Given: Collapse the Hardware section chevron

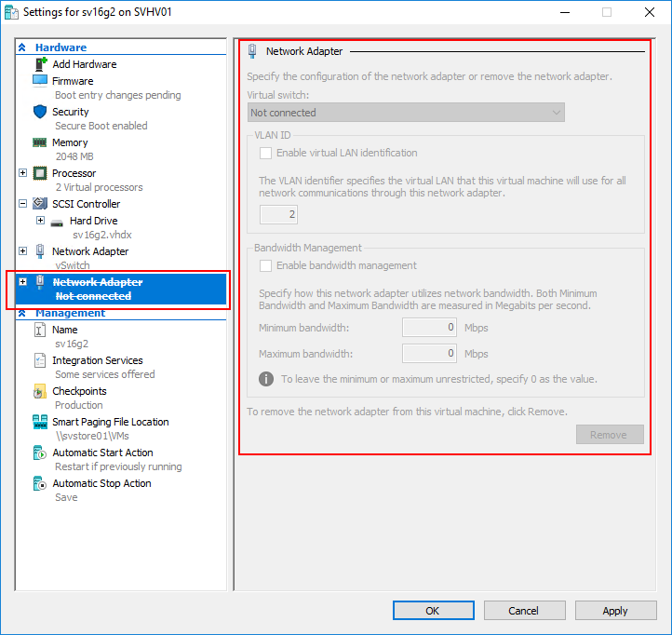Looking at the screenshot, I should pyautogui.click(x=22, y=47).
